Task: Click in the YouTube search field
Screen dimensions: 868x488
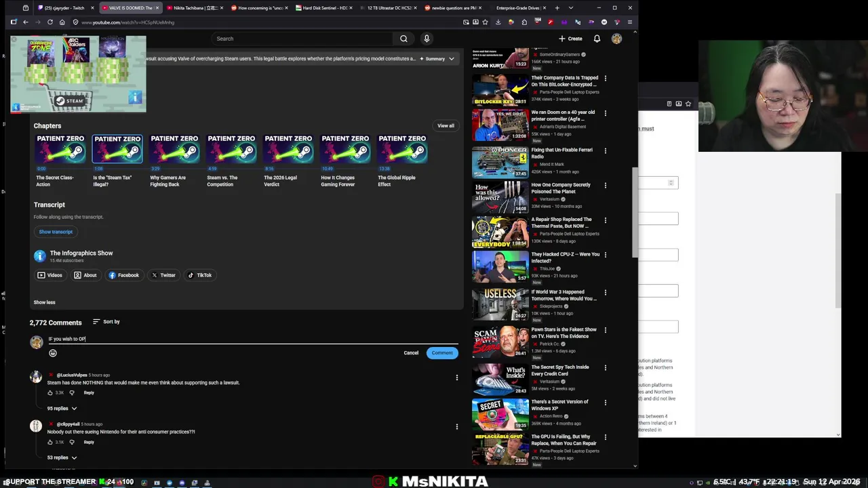Action: tap(302, 39)
